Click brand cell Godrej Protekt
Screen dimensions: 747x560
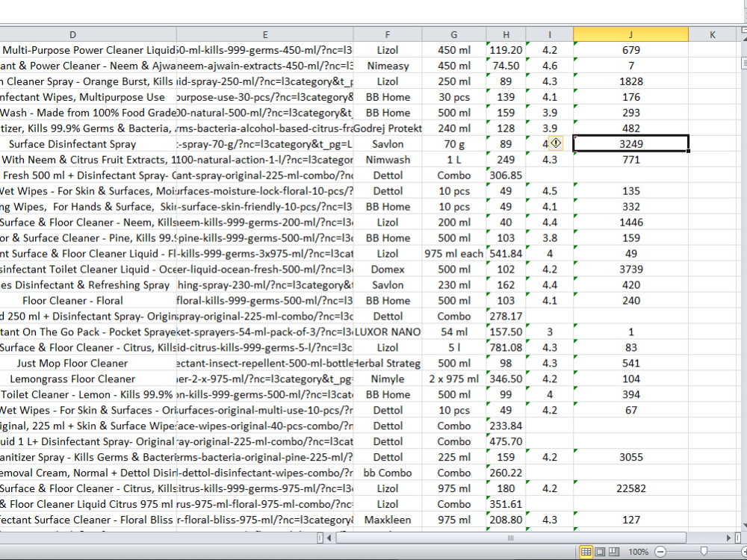(387, 128)
